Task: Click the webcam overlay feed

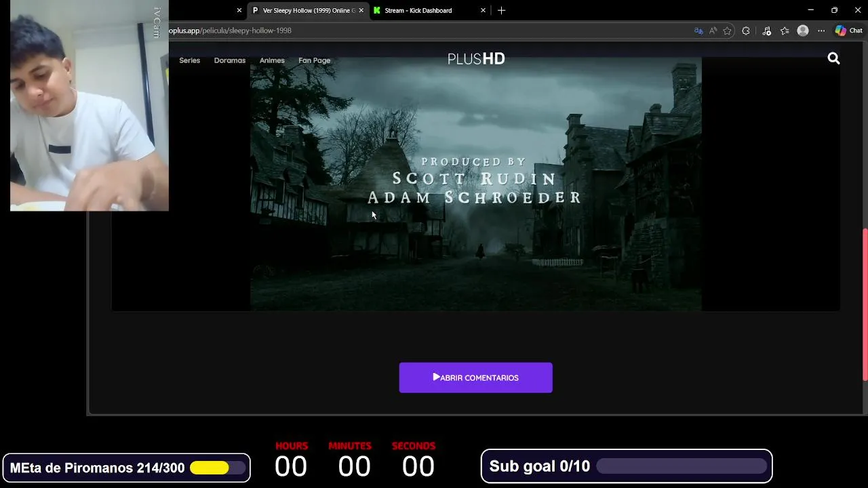Action: point(90,106)
